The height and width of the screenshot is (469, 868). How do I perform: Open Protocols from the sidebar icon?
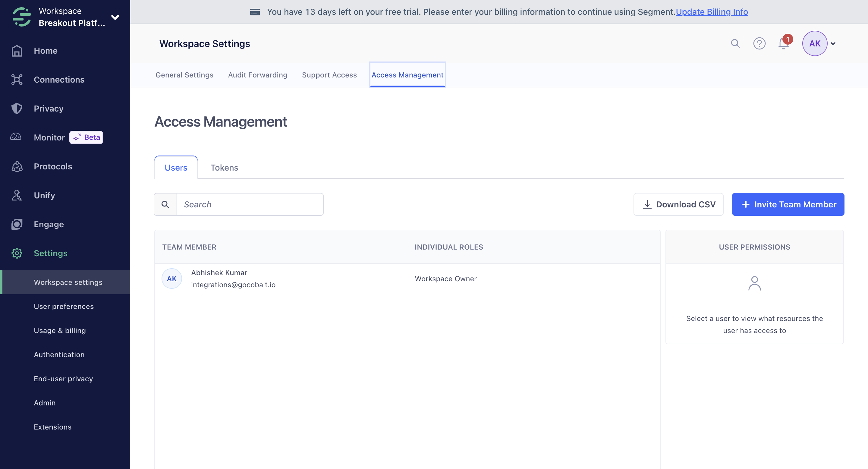pyautogui.click(x=17, y=166)
